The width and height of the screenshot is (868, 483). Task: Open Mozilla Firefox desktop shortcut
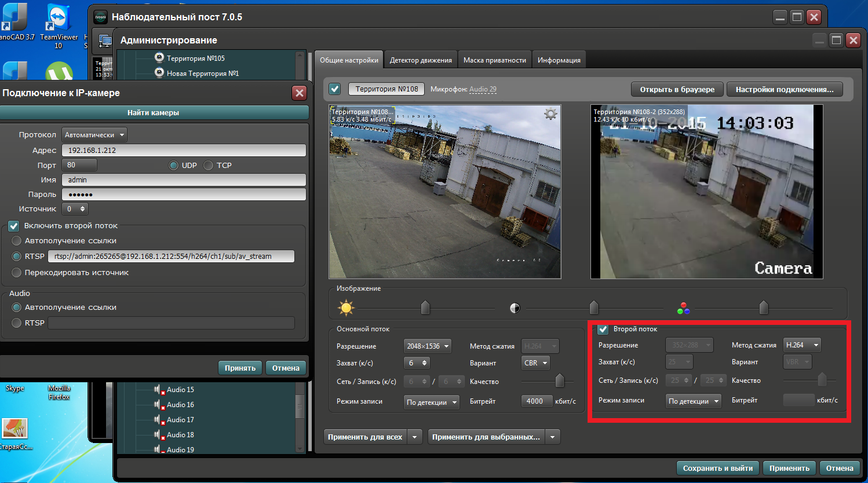pos(59,392)
